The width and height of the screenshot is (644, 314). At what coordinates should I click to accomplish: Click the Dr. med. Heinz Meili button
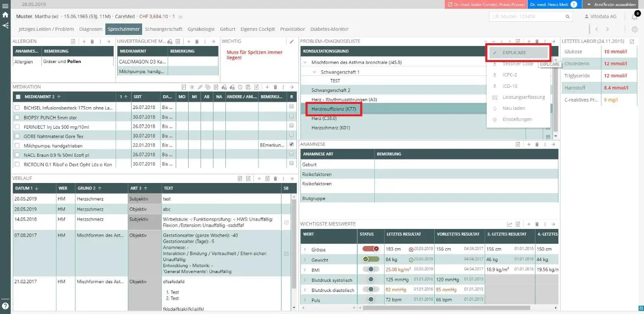tap(554, 4)
